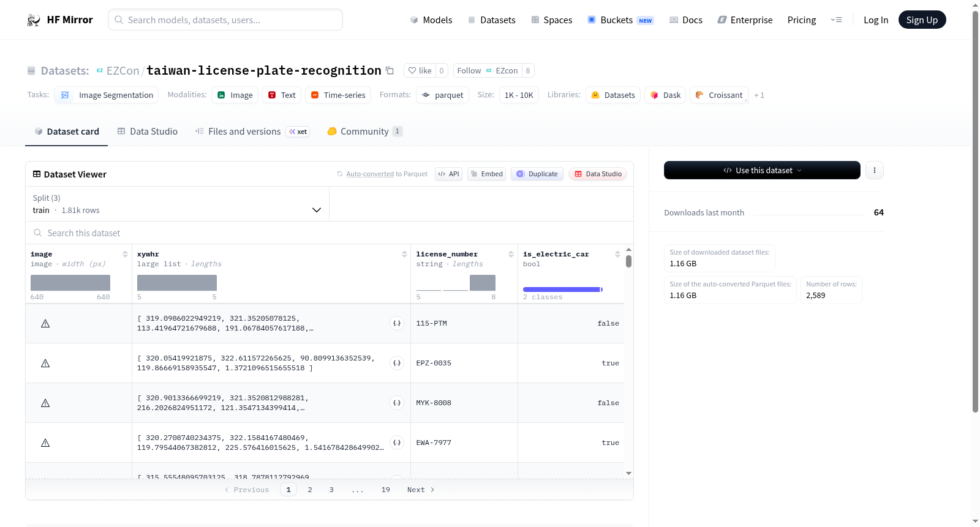Open the three-dot more options menu
The height and width of the screenshot is (527, 980).
point(875,170)
